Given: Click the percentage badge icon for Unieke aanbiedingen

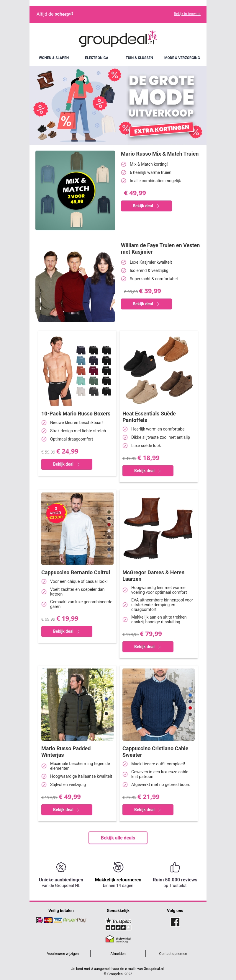Looking at the screenshot, I should point(61,867).
